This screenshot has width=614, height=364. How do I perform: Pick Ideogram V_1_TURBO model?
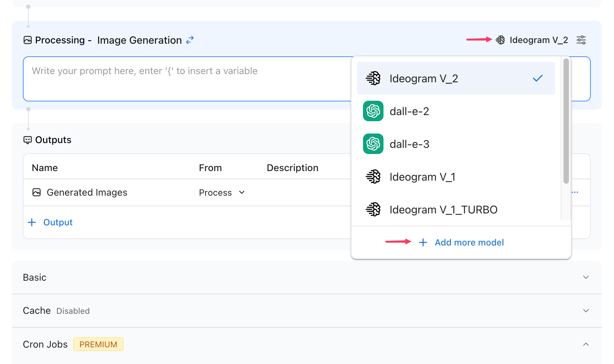443,210
